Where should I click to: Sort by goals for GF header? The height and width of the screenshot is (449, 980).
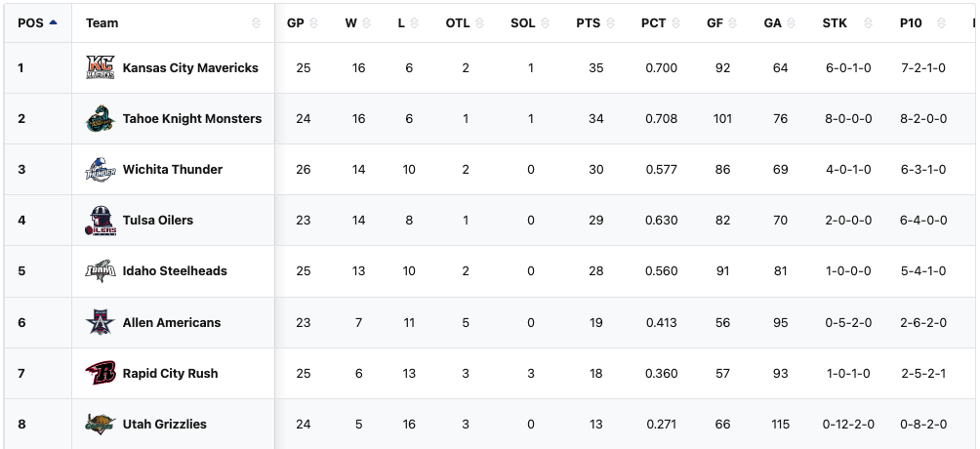coord(715,22)
